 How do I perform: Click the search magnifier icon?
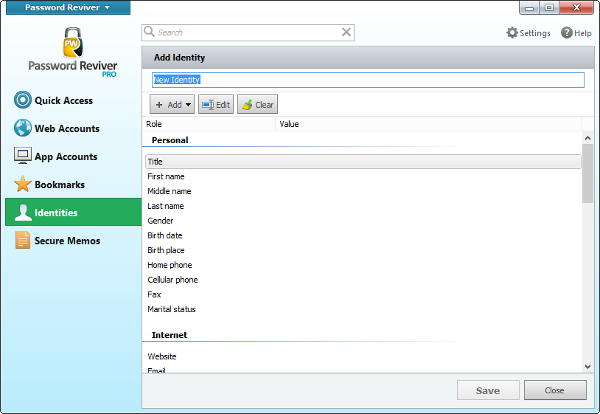click(149, 32)
